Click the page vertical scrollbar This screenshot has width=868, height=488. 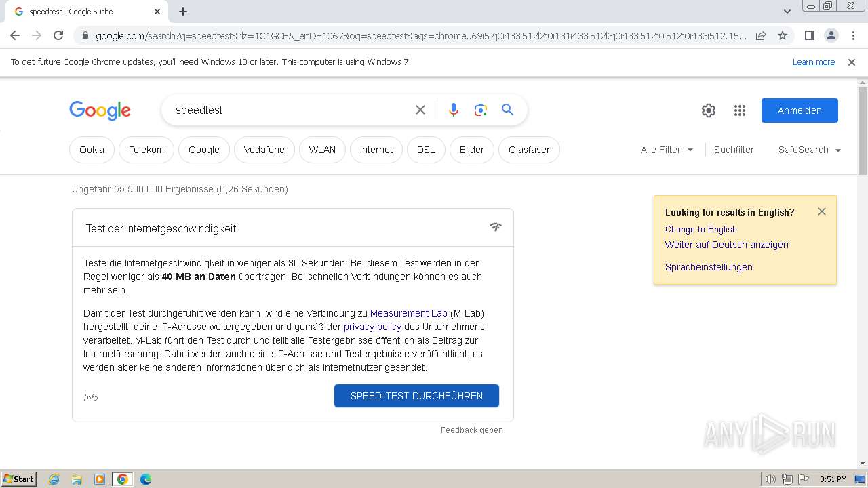click(863, 131)
